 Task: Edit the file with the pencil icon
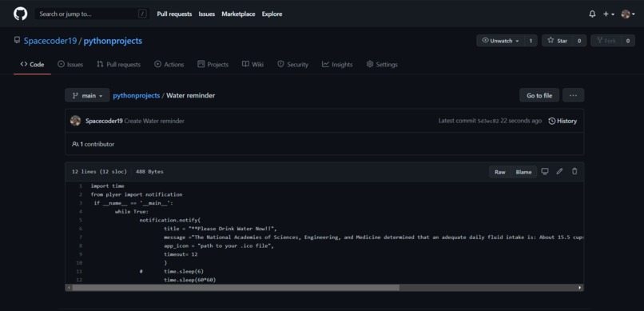[x=559, y=171]
